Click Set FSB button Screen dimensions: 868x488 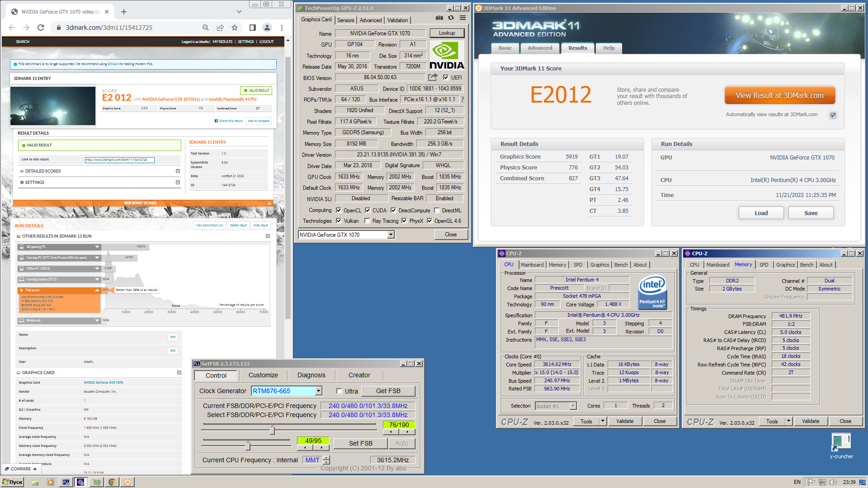361,443
